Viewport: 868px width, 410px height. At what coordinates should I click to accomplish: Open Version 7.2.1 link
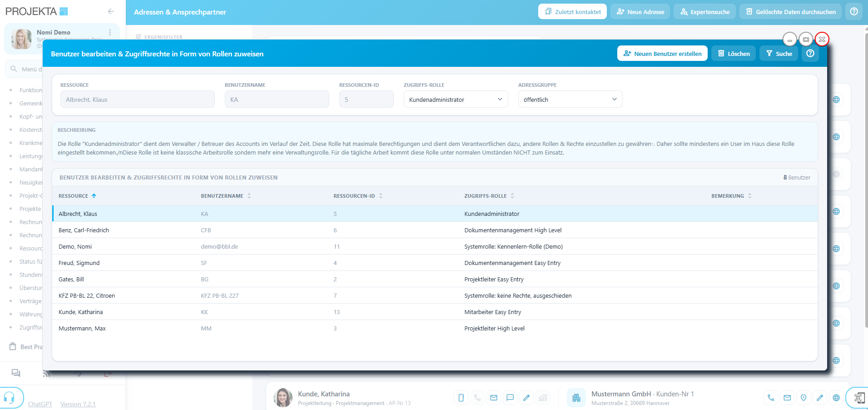(78, 404)
